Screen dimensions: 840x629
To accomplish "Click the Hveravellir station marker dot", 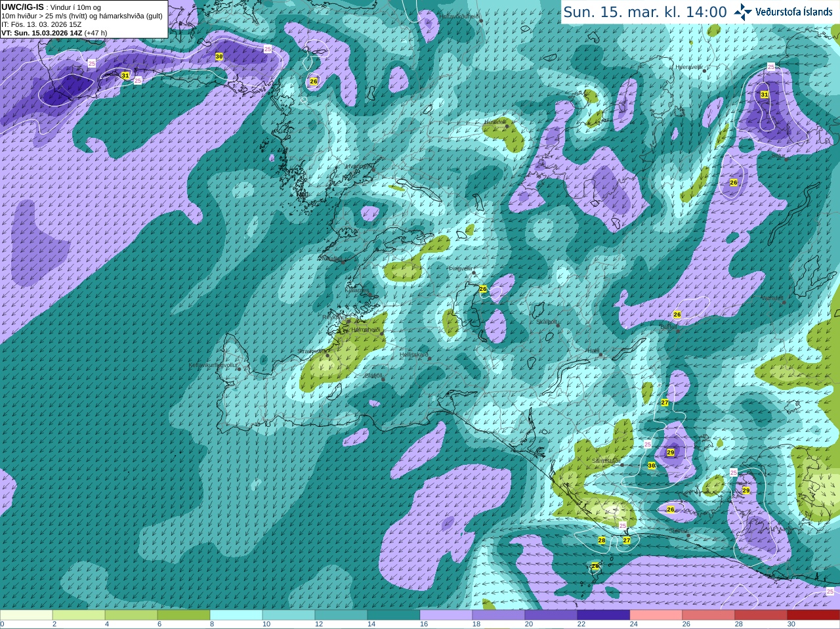I will tap(704, 70).
